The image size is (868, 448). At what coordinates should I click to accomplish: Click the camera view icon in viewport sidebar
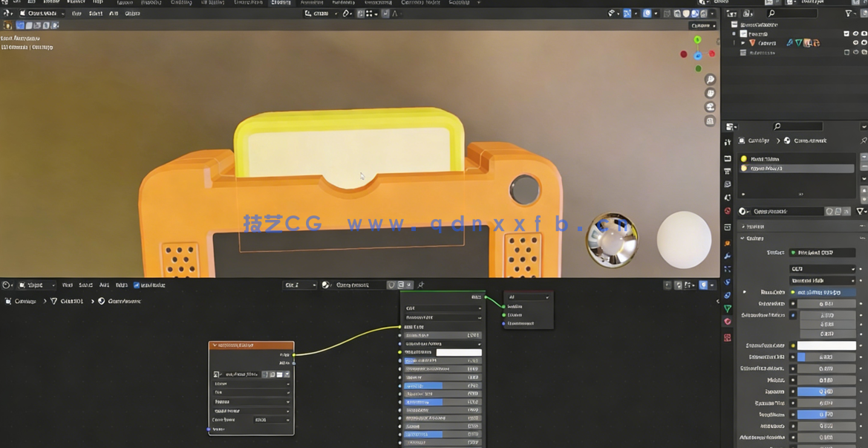tap(711, 106)
